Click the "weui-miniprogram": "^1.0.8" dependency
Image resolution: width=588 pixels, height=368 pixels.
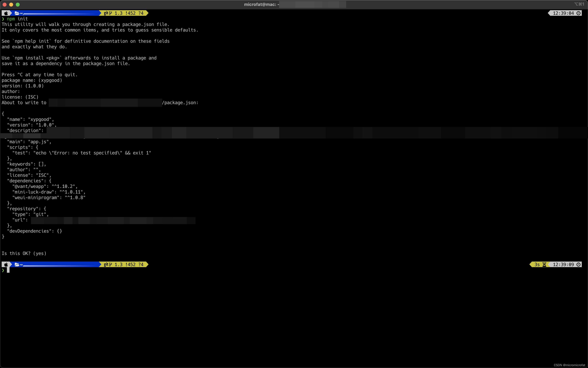(x=49, y=198)
